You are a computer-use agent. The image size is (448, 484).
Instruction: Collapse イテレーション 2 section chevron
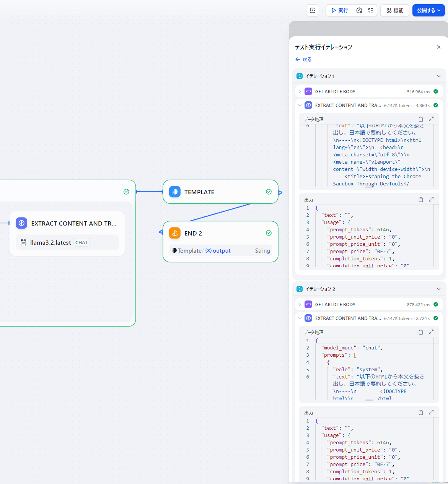click(x=439, y=289)
